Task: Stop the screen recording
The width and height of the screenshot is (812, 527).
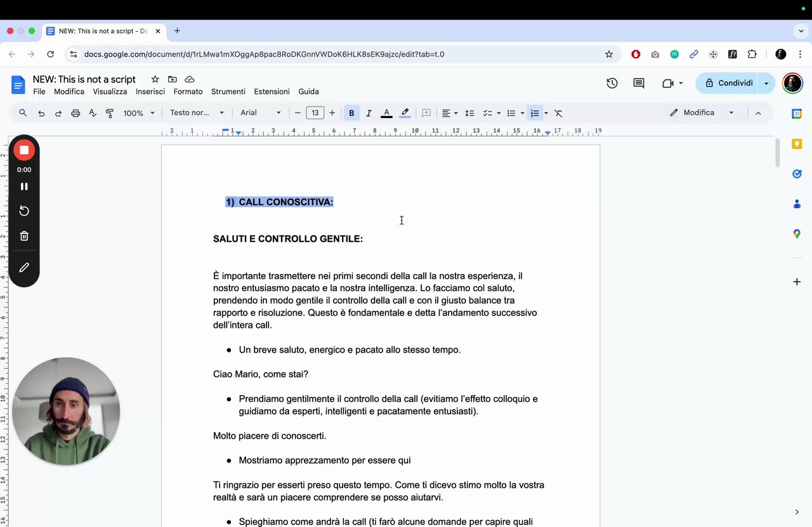Action: pos(24,150)
